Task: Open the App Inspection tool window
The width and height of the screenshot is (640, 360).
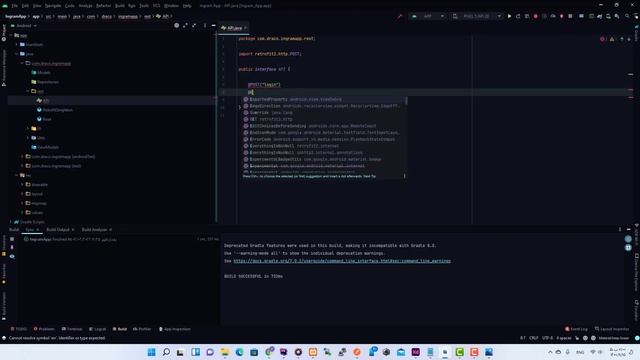Action: click(x=174, y=329)
